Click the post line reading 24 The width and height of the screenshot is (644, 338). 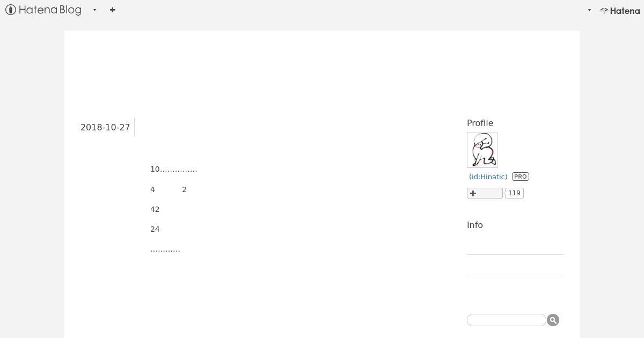[155, 229]
